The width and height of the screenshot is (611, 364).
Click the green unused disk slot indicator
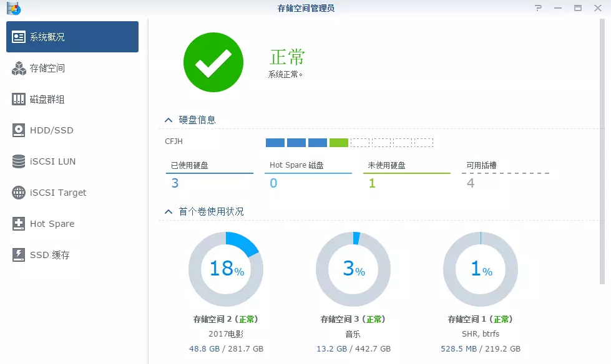click(x=338, y=143)
